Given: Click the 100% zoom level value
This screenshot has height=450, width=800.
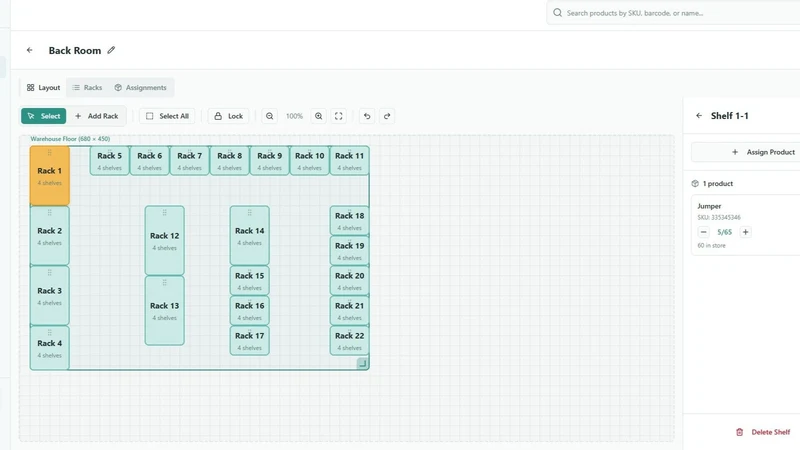Looking at the screenshot, I should (x=294, y=116).
